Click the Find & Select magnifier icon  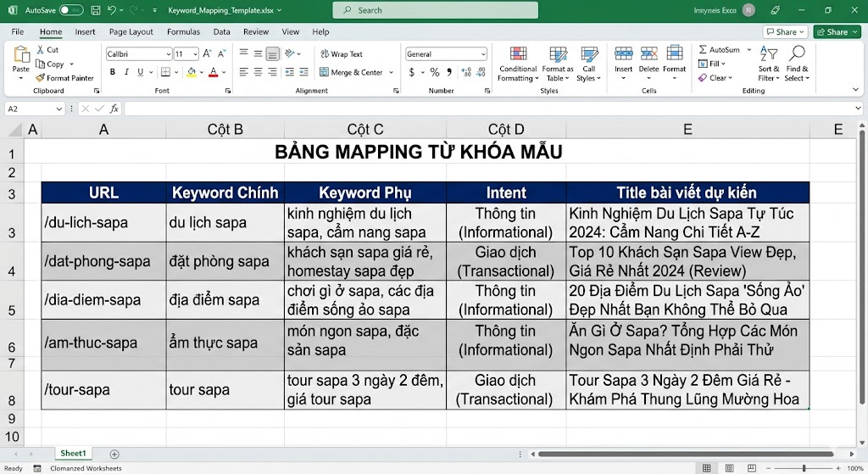(797, 55)
